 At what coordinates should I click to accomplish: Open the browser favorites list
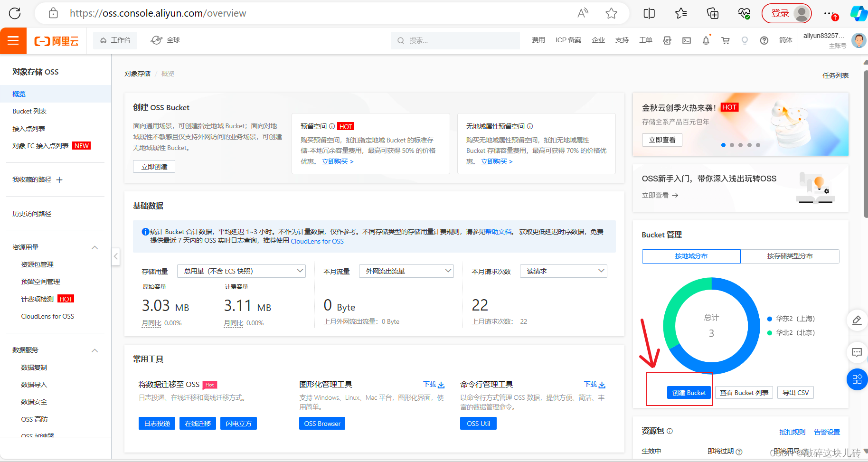[681, 13]
